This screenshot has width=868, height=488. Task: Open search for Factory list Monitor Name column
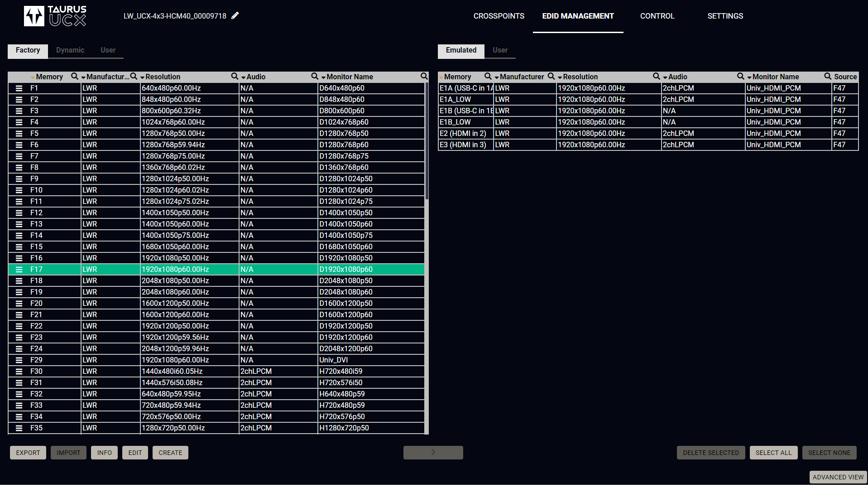click(x=423, y=77)
